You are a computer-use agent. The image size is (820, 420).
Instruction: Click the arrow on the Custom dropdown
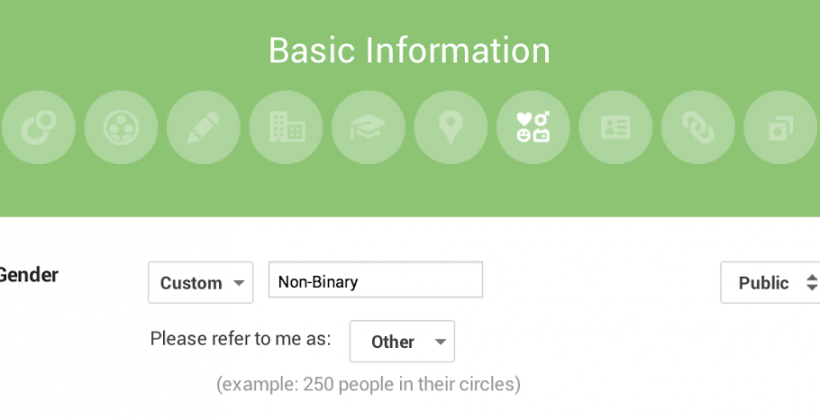[x=239, y=283]
